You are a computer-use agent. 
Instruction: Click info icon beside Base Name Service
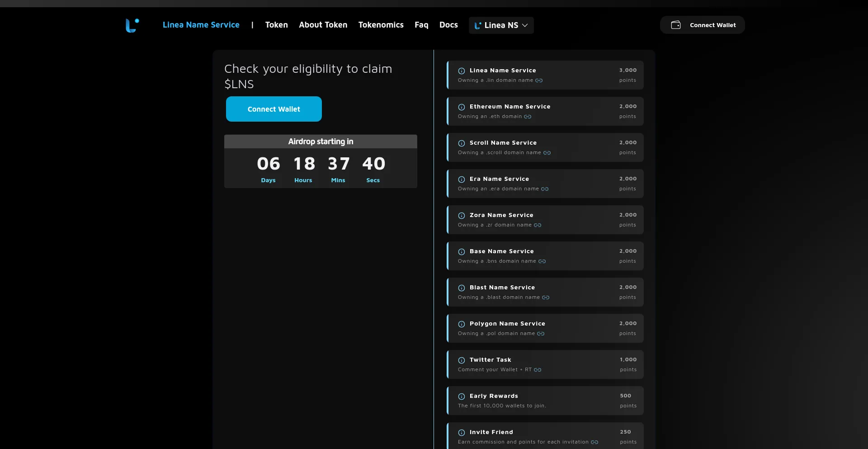462,252
